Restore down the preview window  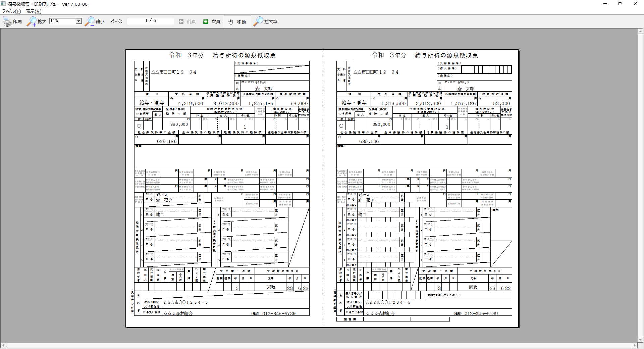point(620,4)
